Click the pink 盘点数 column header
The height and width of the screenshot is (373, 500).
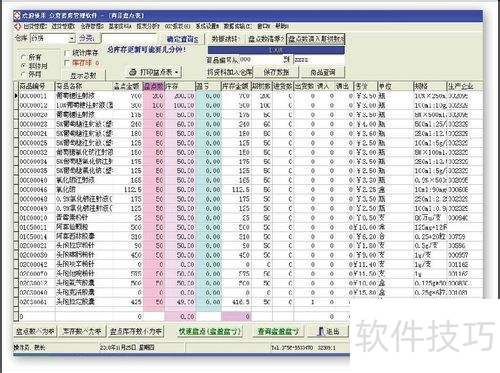[x=154, y=86]
